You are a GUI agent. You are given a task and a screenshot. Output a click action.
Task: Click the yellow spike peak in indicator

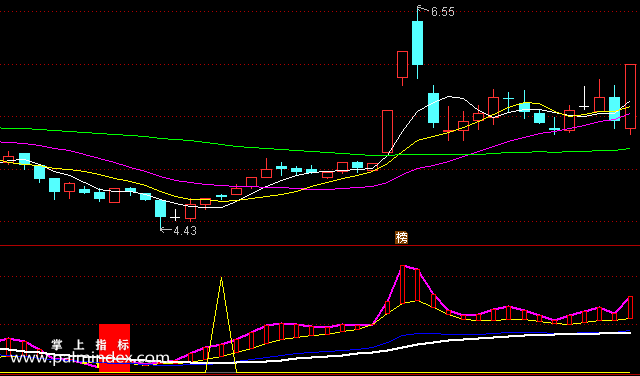221,278
